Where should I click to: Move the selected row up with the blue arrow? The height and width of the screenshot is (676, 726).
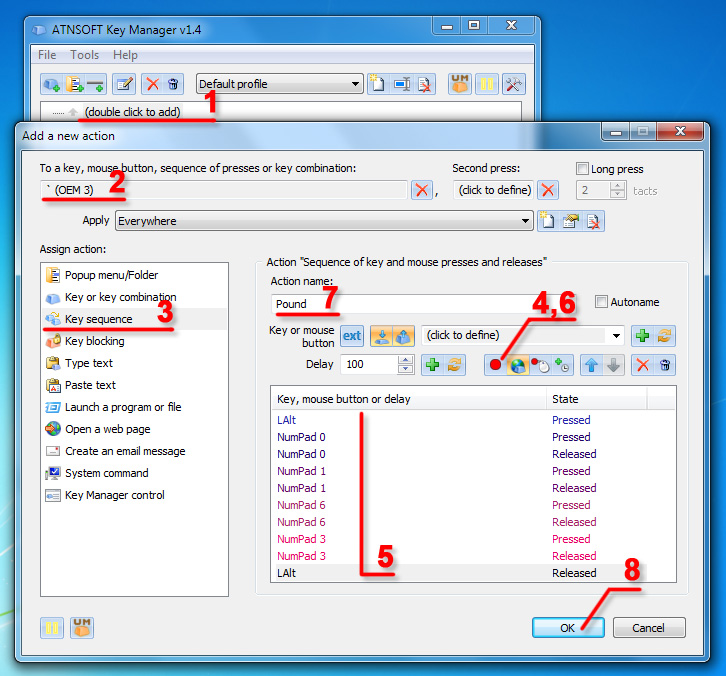point(591,365)
